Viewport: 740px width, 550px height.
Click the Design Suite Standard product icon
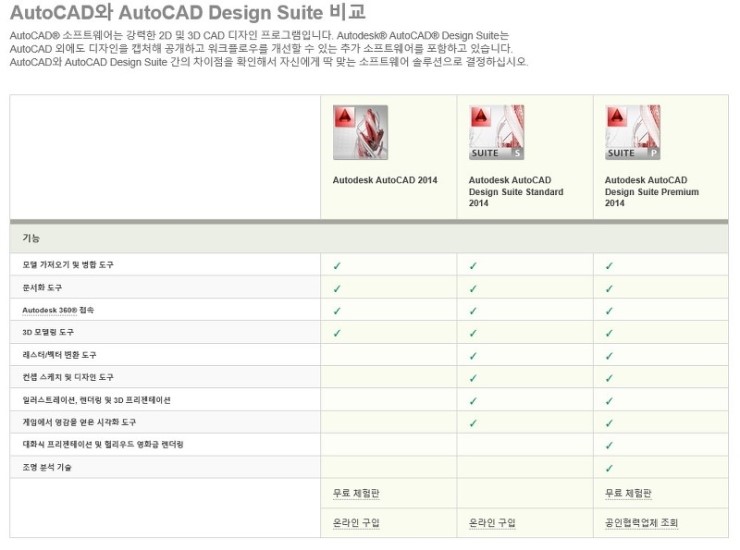[496, 132]
